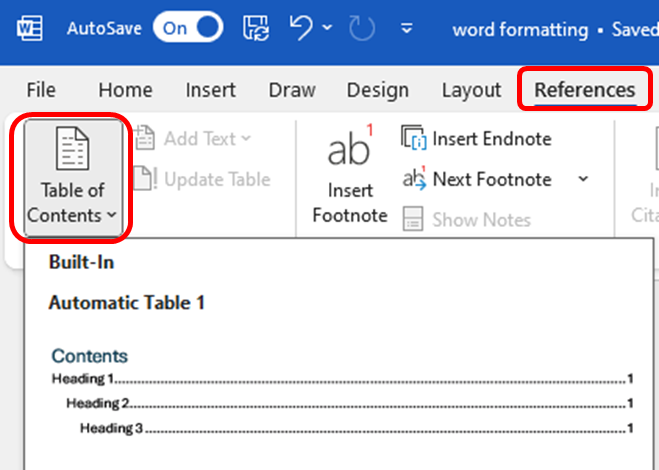Screen dimensions: 659x470
Task: Click the Insert Footnote icon
Action: pyautogui.click(x=349, y=178)
